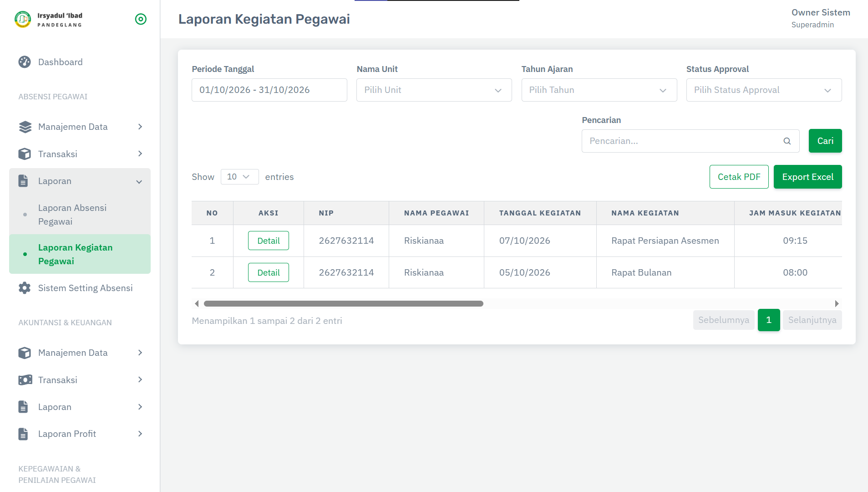The height and width of the screenshot is (492, 868).
Task: Expand Manajemen Data chevron under Absensi Pegawai
Action: 140,127
